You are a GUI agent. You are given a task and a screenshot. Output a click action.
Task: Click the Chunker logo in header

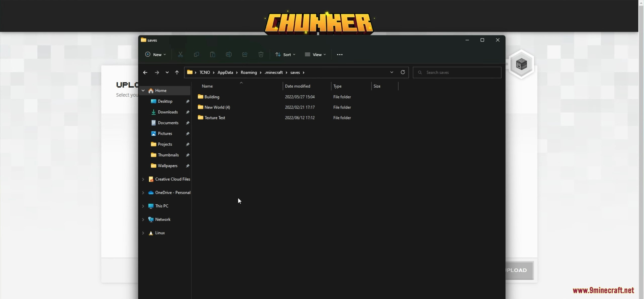point(319,23)
